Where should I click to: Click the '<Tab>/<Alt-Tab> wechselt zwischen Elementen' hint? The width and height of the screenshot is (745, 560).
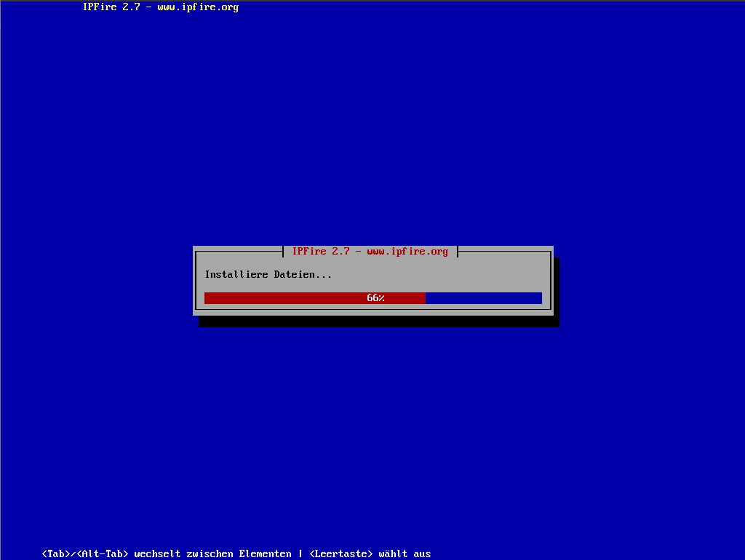click(x=167, y=554)
